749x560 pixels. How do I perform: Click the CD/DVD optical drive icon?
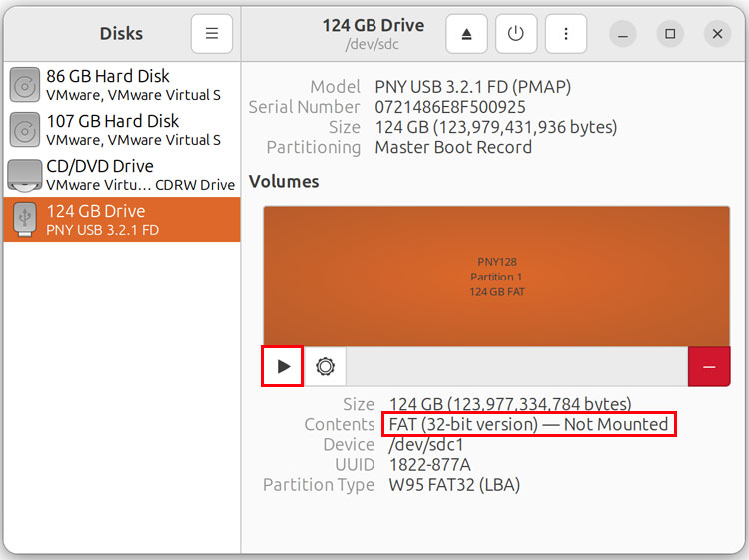25,175
